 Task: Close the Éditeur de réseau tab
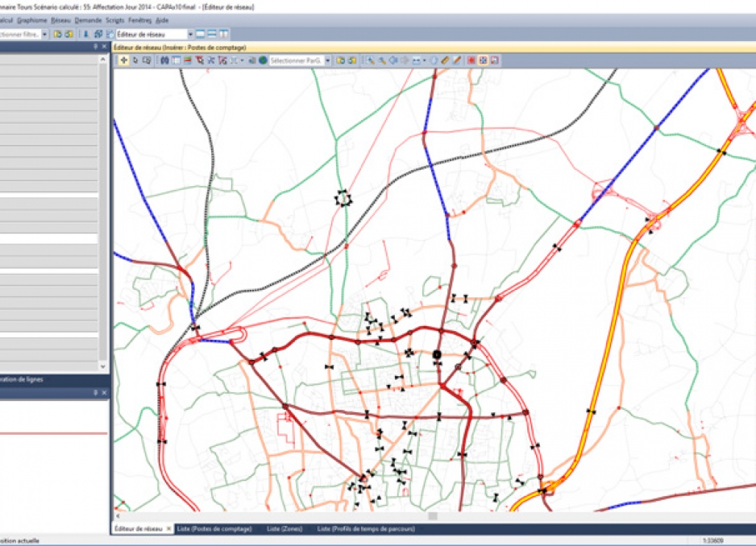(168, 529)
